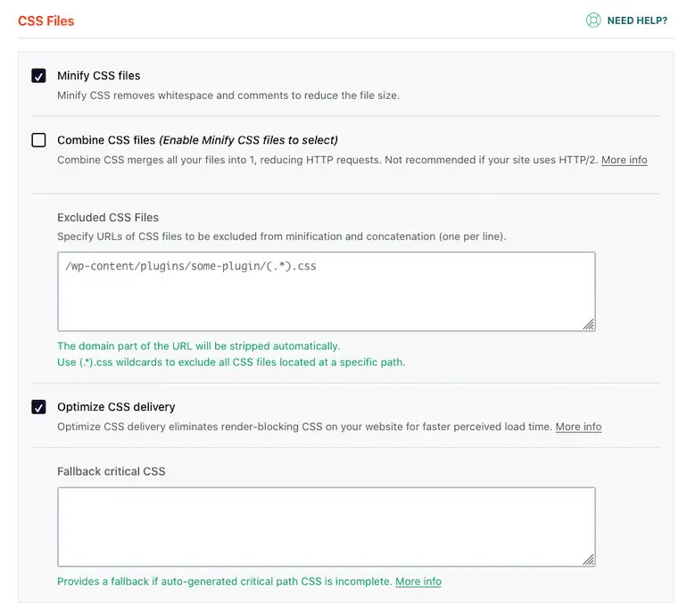The height and width of the screenshot is (616, 687).
Task: Click 'Specify URLs of CSS files' description
Action: pos(282,237)
